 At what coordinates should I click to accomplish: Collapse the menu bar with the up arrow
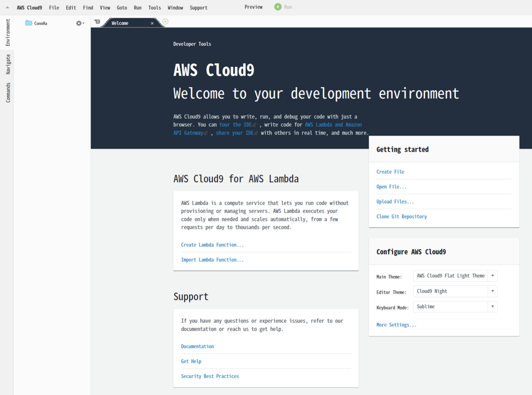(7, 7)
